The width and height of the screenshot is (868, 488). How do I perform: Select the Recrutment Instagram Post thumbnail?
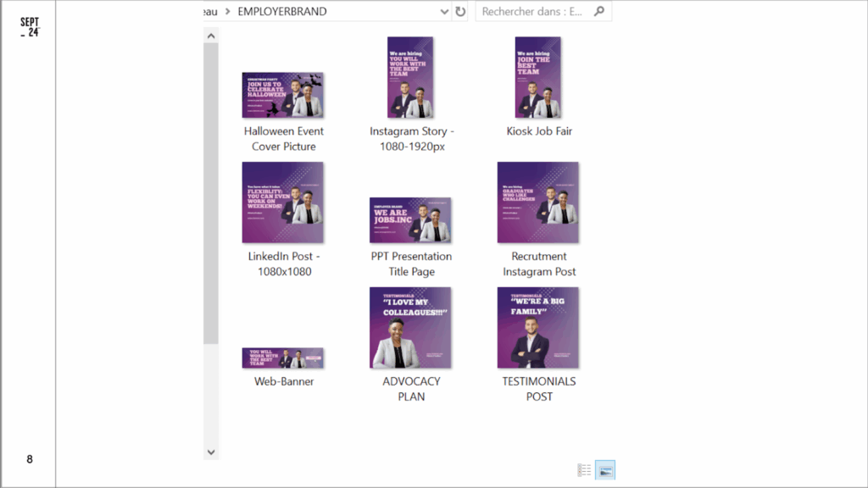[538, 202]
